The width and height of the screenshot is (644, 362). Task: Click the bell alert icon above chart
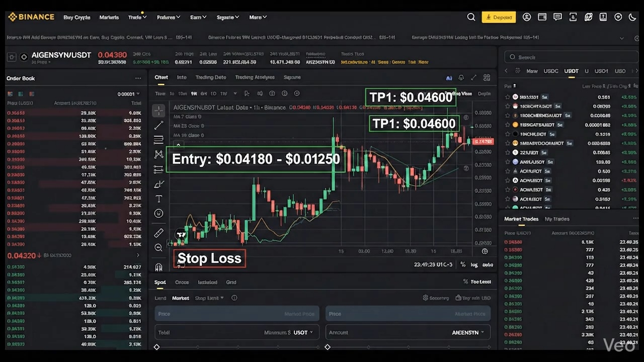[461, 78]
